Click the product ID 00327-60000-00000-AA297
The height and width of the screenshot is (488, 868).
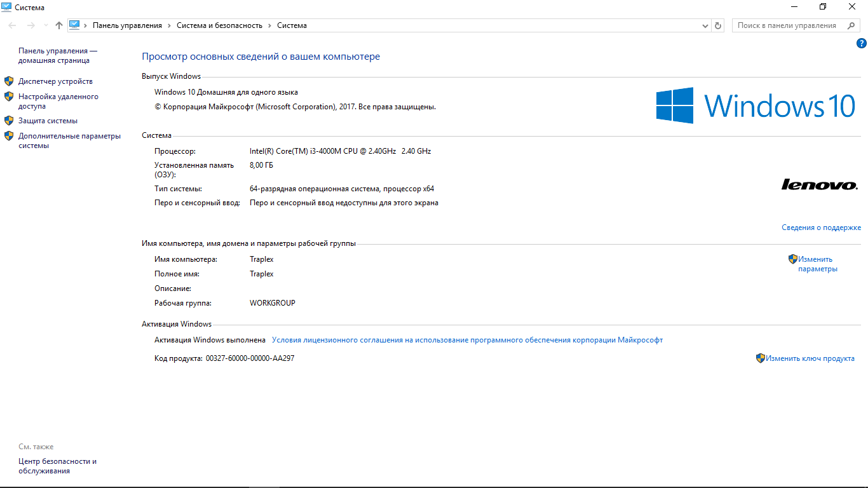pyautogui.click(x=250, y=358)
